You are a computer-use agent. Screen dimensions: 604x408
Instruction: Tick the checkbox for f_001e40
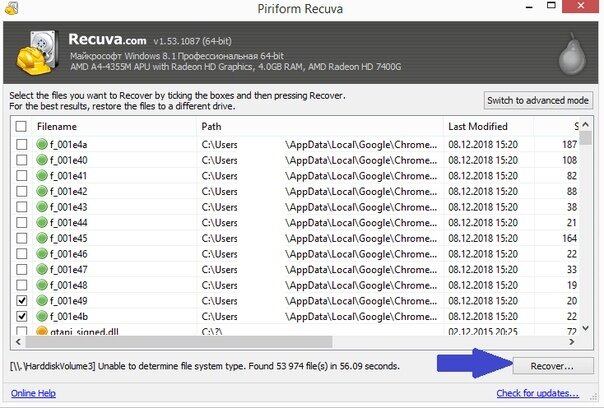[22, 160]
